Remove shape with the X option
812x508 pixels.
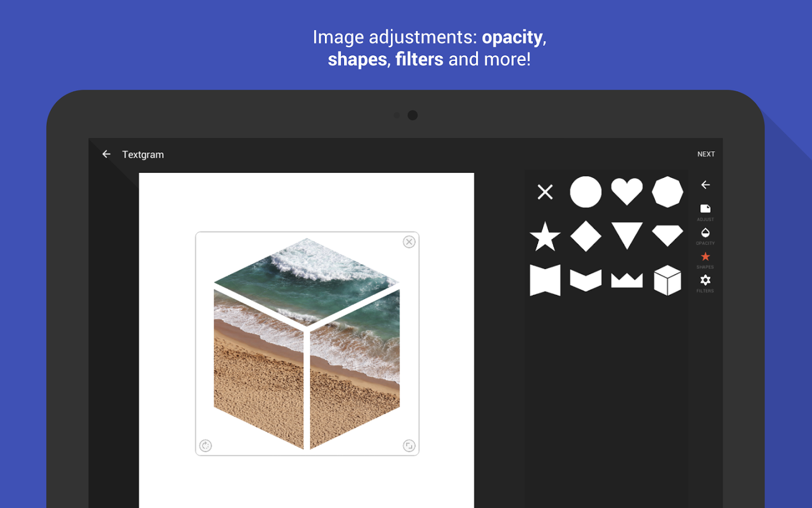tap(545, 192)
